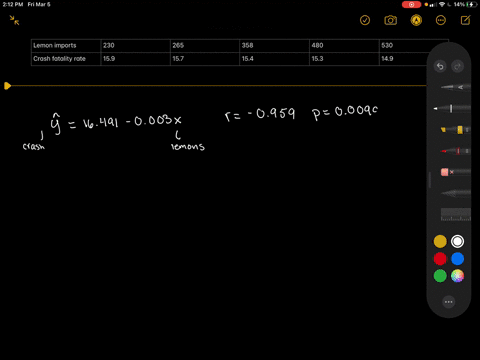The height and width of the screenshot is (360, 480).
Task: Tap the table cell reading 358
Action: coord(274,46)
